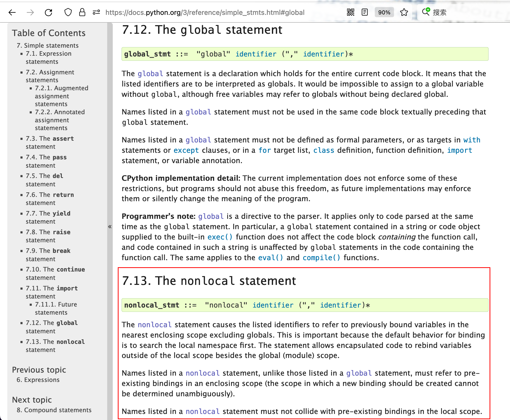Image resolution: width=510 pixels, height=420 pixels.
Task: Show site security info via padlock icon
Action: pyautogui.click(x=82, y=12)
